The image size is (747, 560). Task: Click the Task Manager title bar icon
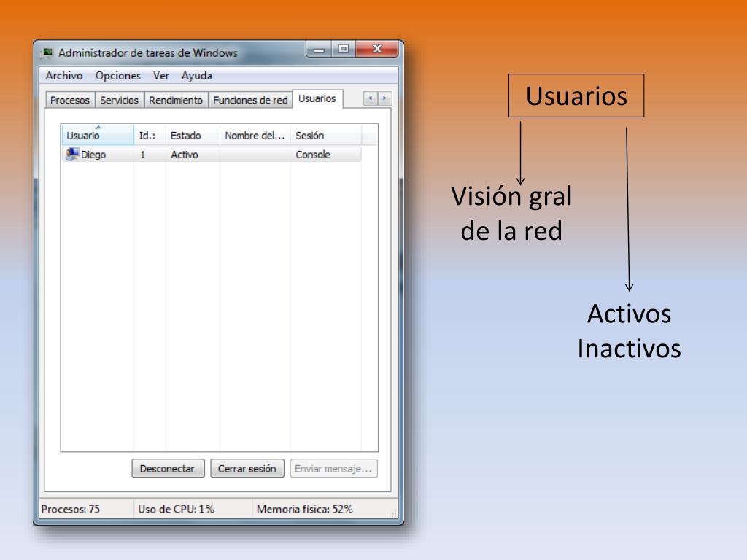pyautogui.click(x=47, y=52)
